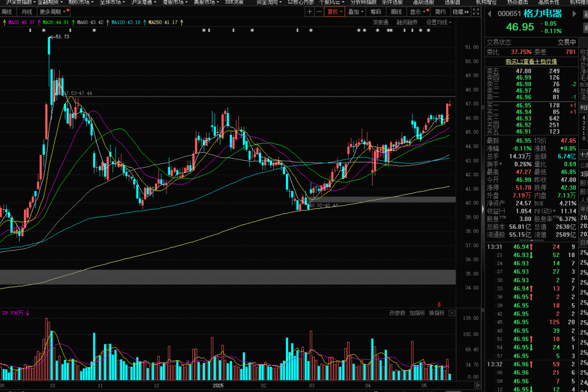The image size is (588, 392).
Task: Switch to 月线 monthly period
Action: click(x=26, y=12)
